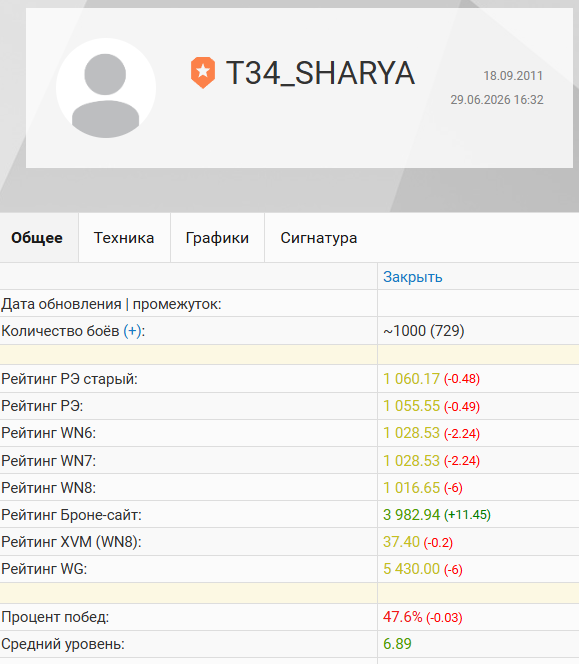Viewport: 579px width, 664px height.
Task: Click the WN6 rating value 1 028.53
Action: pos(411,433)
